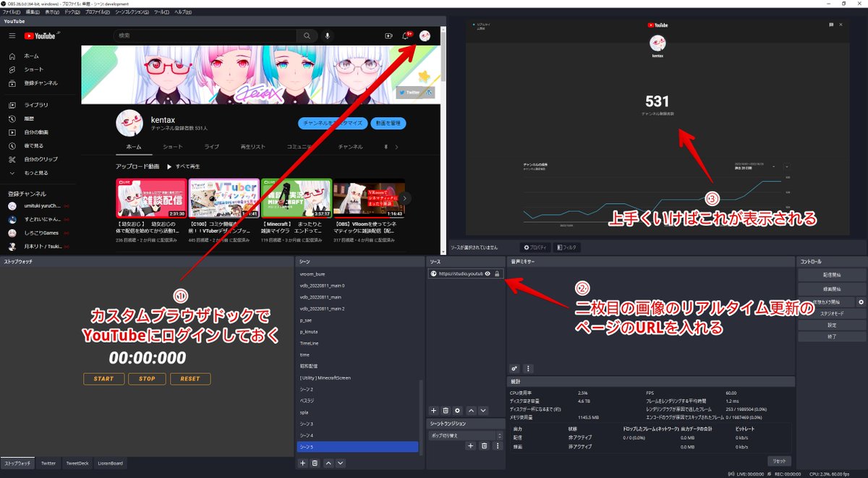Open the audio mixer three-dot menu
This screenshot has height=478, width=868.
[528, 368]
